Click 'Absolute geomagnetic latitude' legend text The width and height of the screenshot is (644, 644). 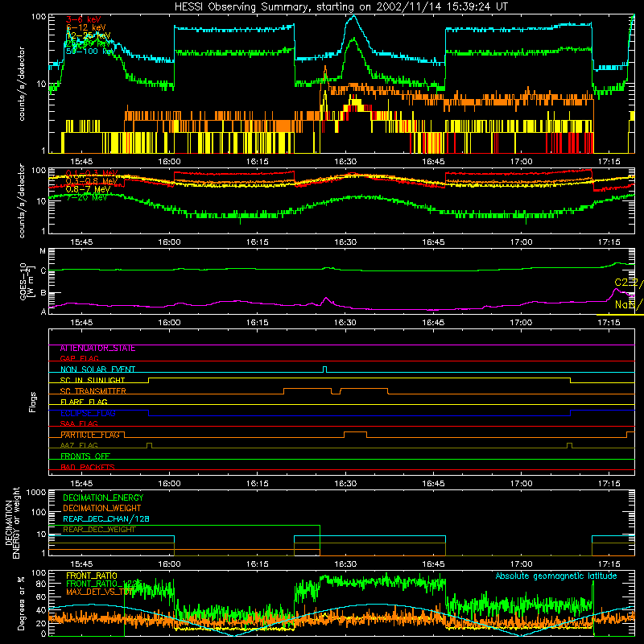[x=556, y=576]
